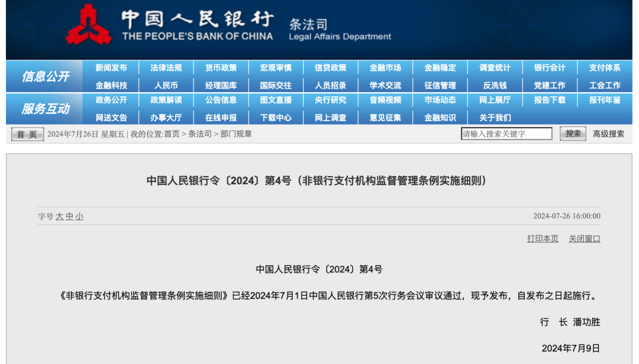The width and height of the screenshot is (639, 364).
Task: Click the 信息公开 category heading
Action: [45, 76]
